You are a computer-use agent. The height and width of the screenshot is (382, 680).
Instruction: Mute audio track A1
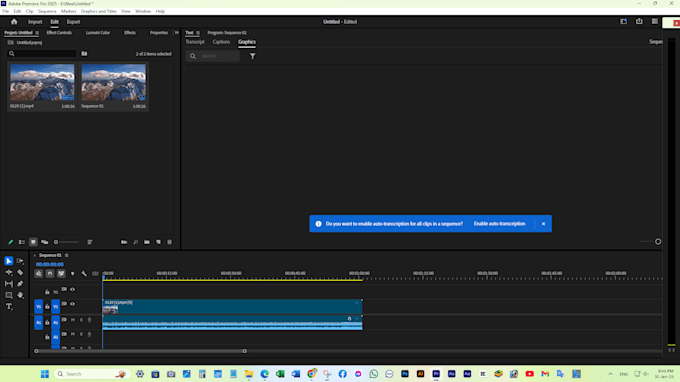tap(72, 320)
